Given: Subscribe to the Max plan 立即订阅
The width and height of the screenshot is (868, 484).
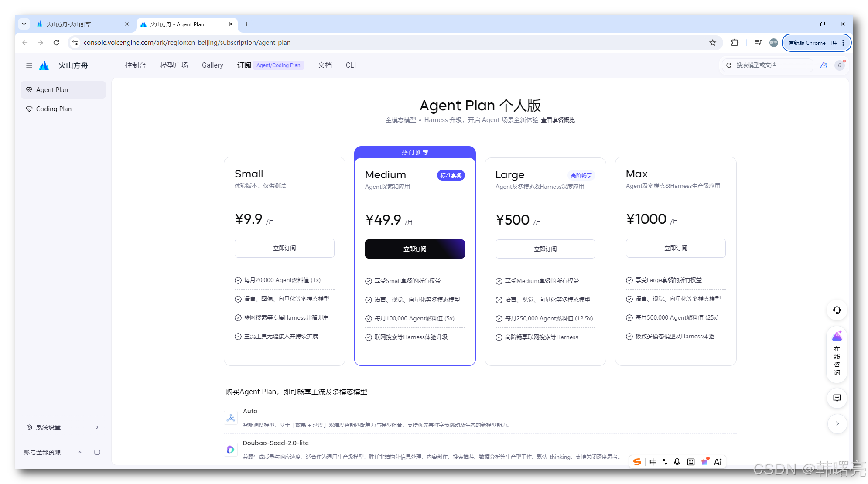Looking at the screenshot, I should 676,248.
